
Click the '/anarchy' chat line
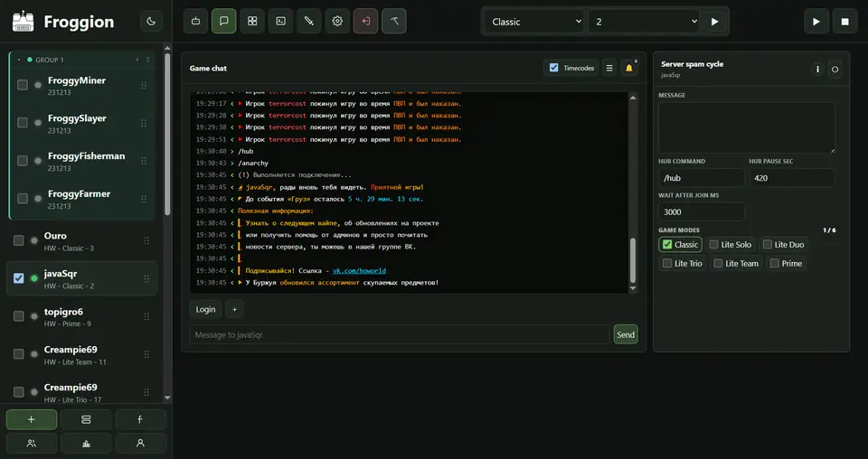coord(253,164)
